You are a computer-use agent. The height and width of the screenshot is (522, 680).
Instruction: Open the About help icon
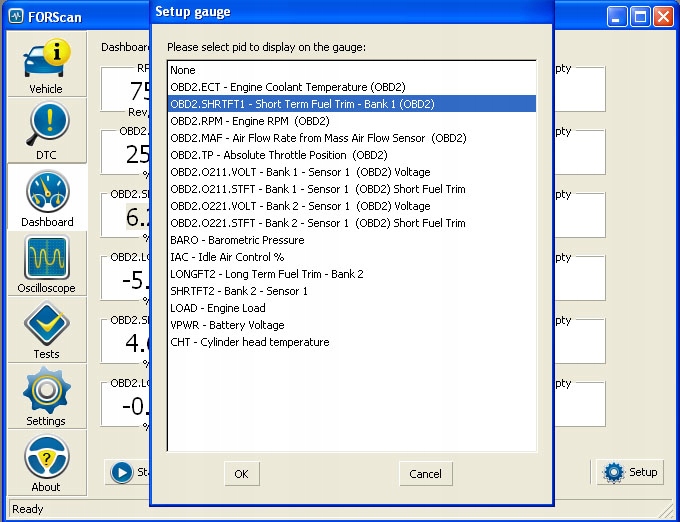(46, 461)
